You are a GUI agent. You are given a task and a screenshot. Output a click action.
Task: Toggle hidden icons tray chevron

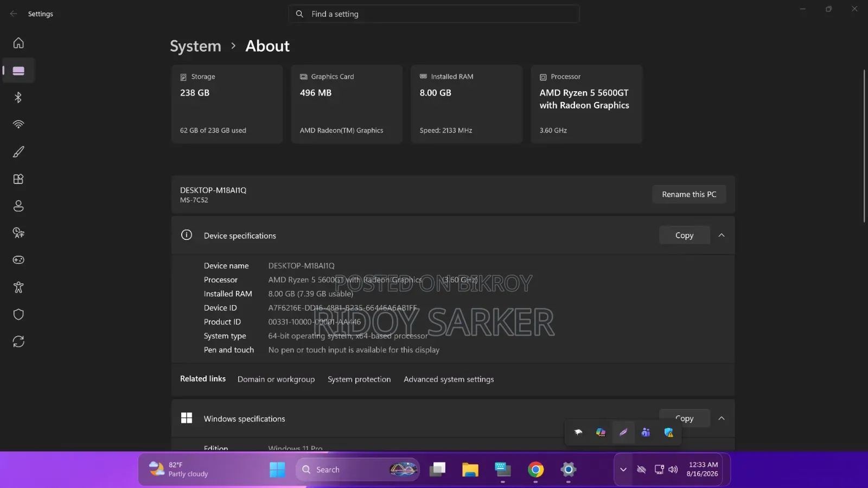623,470
